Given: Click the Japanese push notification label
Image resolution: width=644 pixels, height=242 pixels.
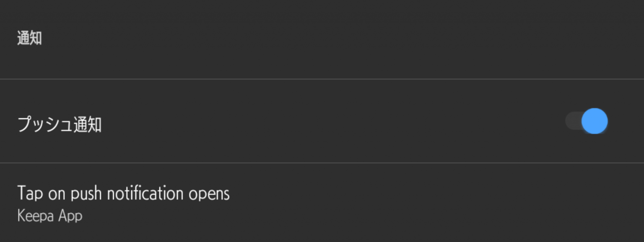Looking at the screenshot, I should (x=59, y=125).
